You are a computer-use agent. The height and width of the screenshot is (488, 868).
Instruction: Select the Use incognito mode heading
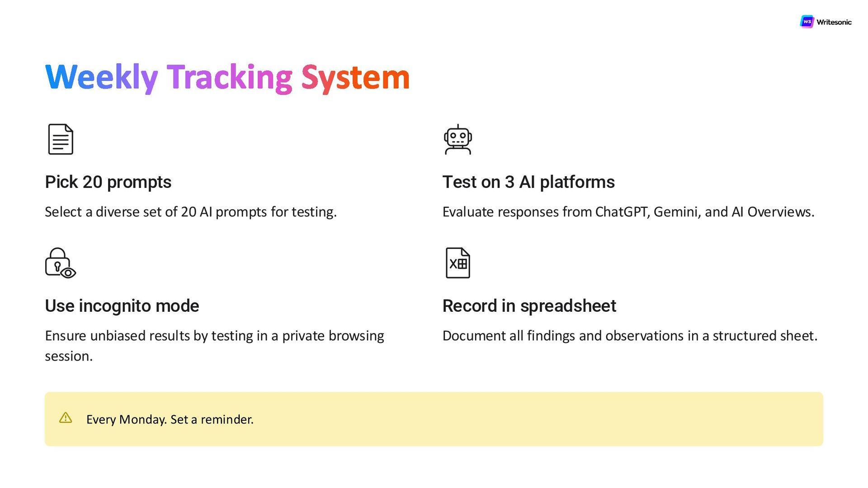(122, 306)
